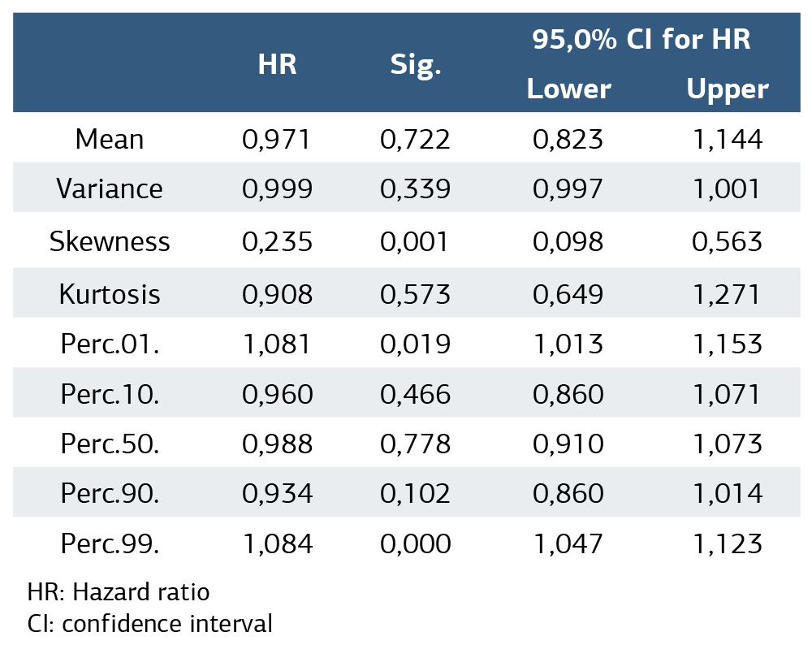Click the Sig. column header

click(x=415, y=65)
